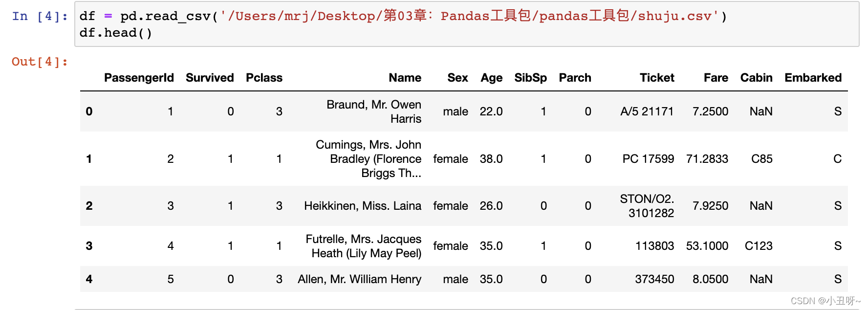This screenshot has width=868, height=310.
Task: Click the Embarked column header
Action: (813, 78)
